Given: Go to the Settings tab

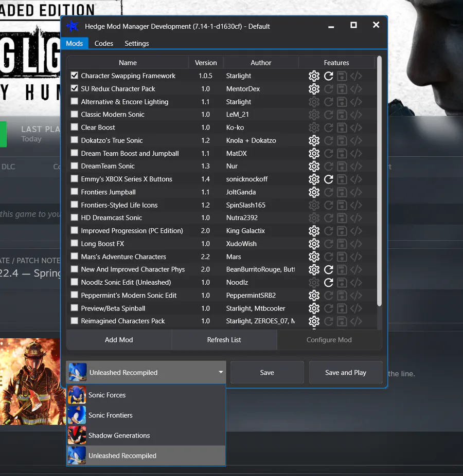Looking at the screenshot, I should coord(137,43).
